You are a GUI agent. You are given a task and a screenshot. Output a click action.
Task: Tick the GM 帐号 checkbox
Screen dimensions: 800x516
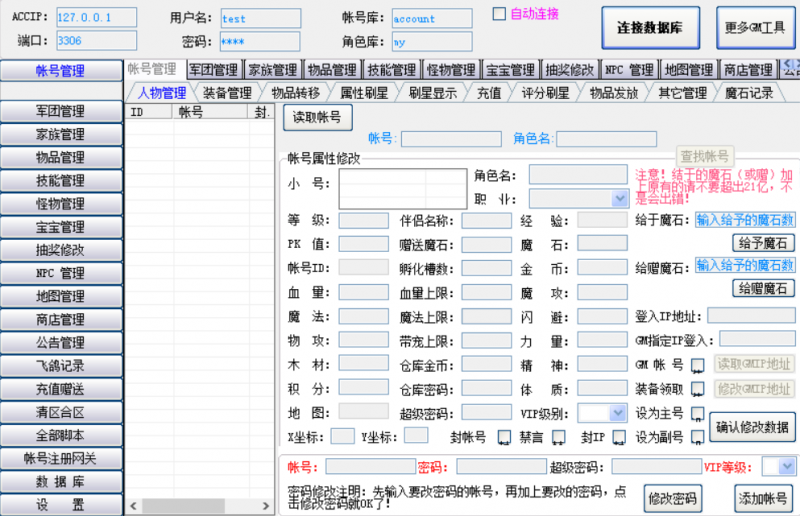(x=697, y=365)
